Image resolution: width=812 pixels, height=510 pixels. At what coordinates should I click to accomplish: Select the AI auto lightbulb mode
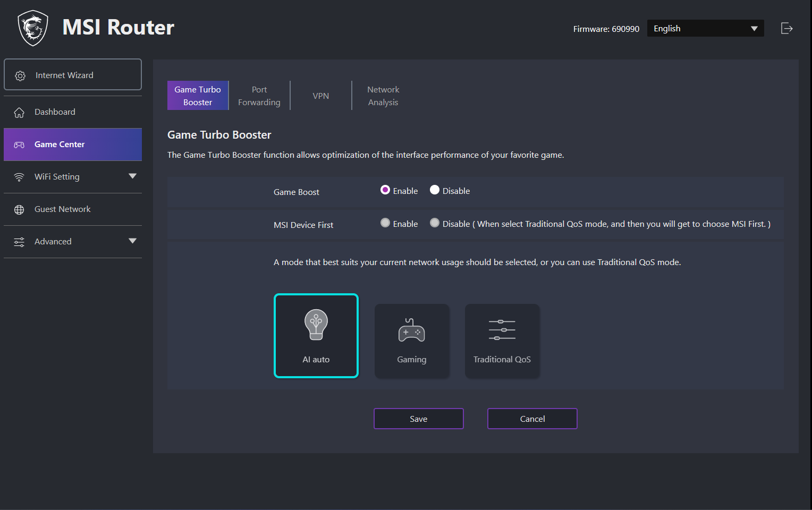click(x=316, y=336)
